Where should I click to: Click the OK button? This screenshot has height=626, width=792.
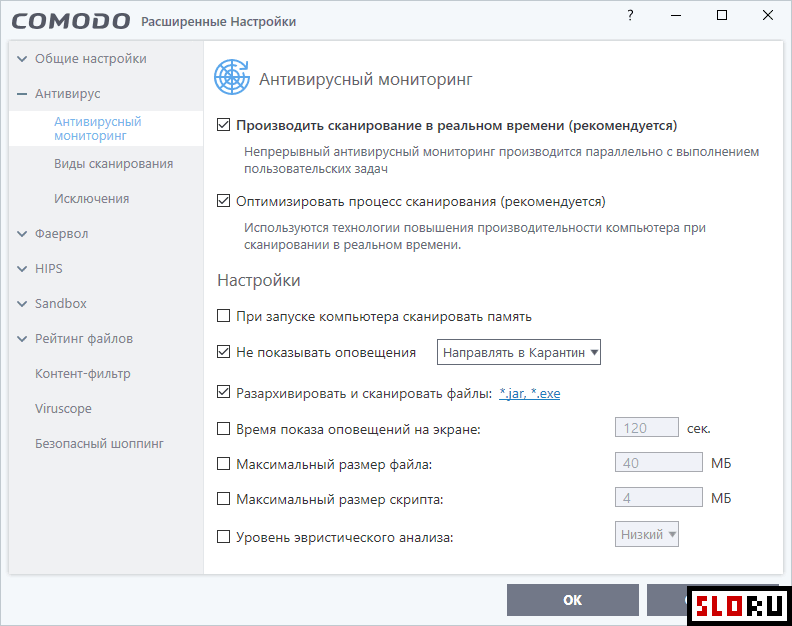[x=573, y=600]
